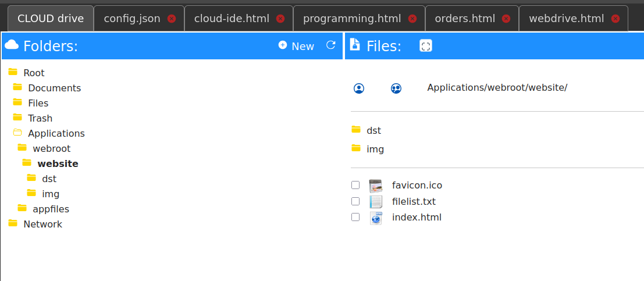
Task: Click the New folder button
Action: (x=296, y=46)
